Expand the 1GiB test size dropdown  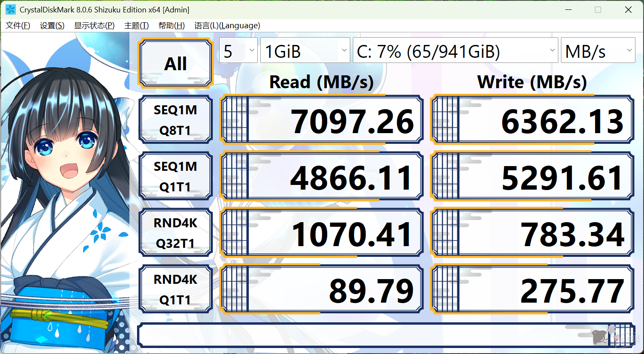305,50
